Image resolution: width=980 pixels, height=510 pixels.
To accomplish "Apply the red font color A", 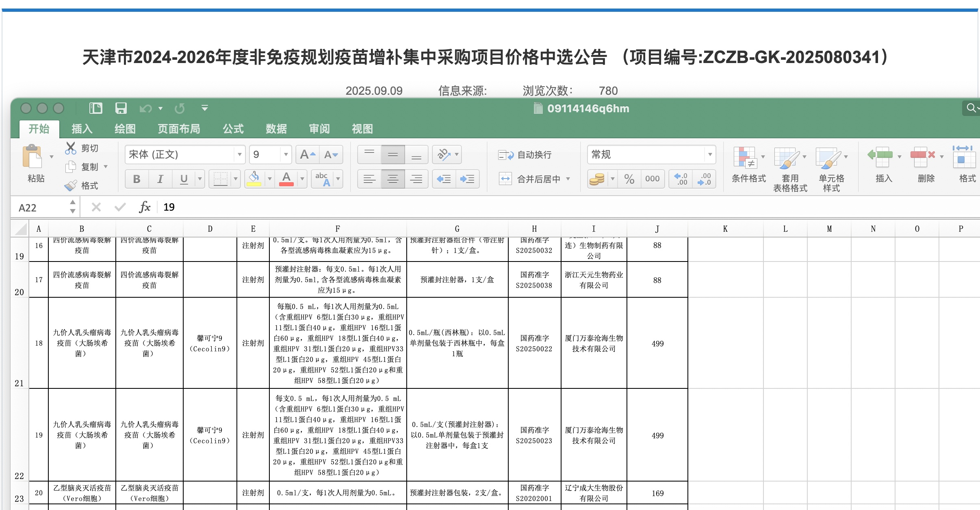I will (286, 179).
